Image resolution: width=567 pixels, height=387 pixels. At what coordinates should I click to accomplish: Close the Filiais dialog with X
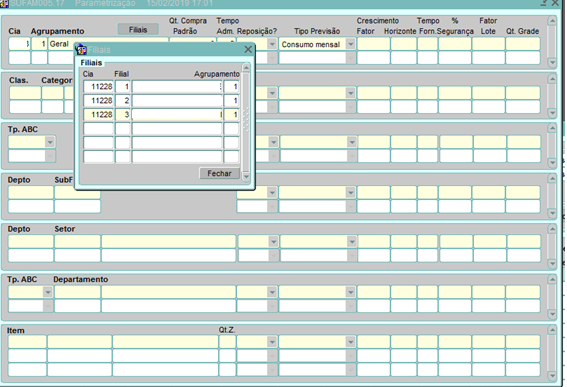[x=248, y=49]
